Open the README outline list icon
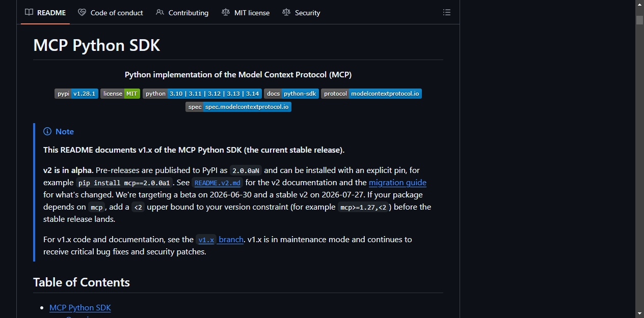Viewport: 644px width, 318px height. (447, 13)
